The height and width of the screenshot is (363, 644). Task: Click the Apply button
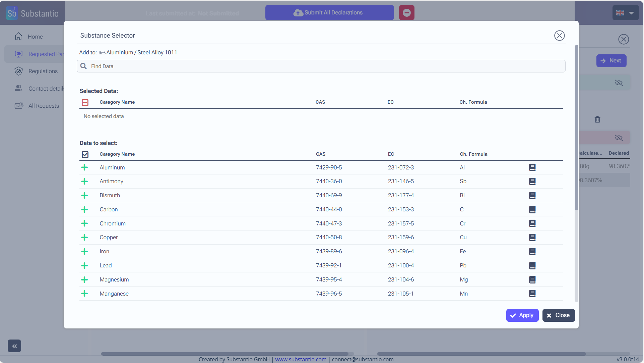coord(522,315)
